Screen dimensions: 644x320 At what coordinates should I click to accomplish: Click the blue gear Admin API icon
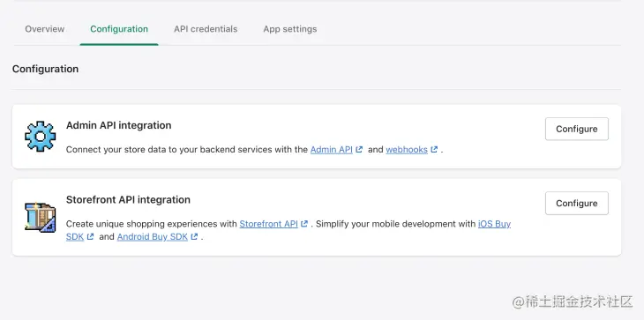[41, 137]
